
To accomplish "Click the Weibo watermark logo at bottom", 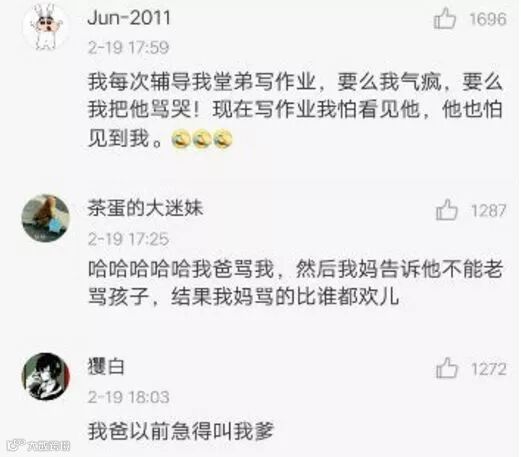I will pyautogui.click(x=39, y=445).
